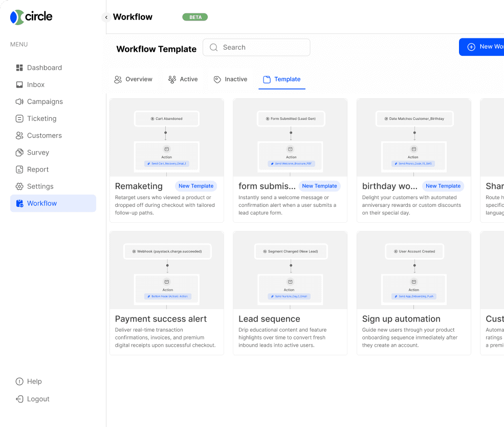The image size is (504, 427).
Task: Click the Inactive tag icon
Action: pos(217,79)
